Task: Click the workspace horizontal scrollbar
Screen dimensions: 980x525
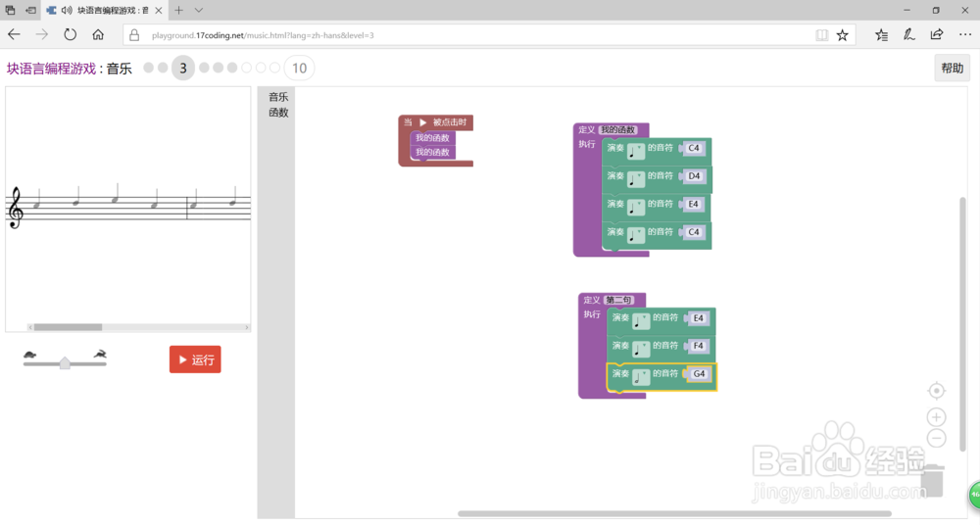Action: (674, 514)
